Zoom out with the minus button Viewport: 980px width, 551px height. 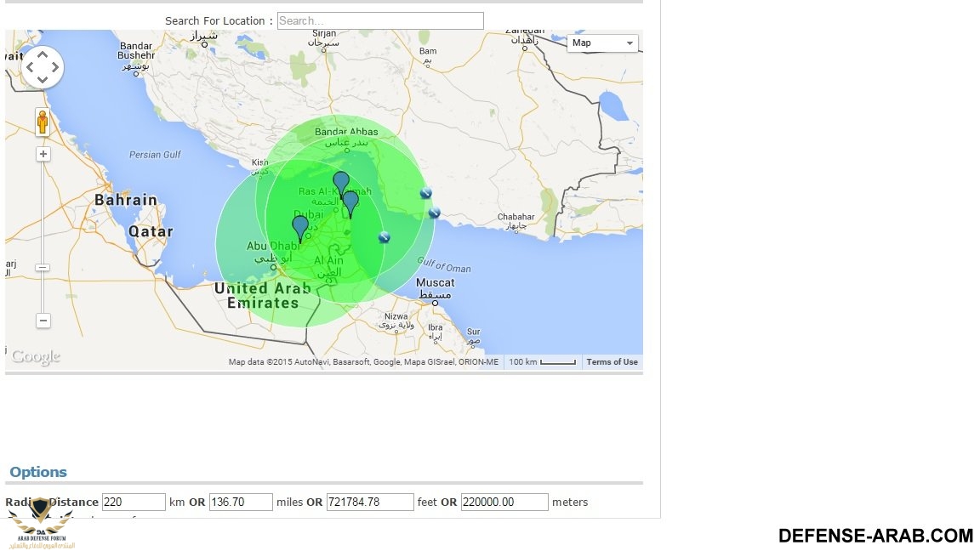pos(43,321)
